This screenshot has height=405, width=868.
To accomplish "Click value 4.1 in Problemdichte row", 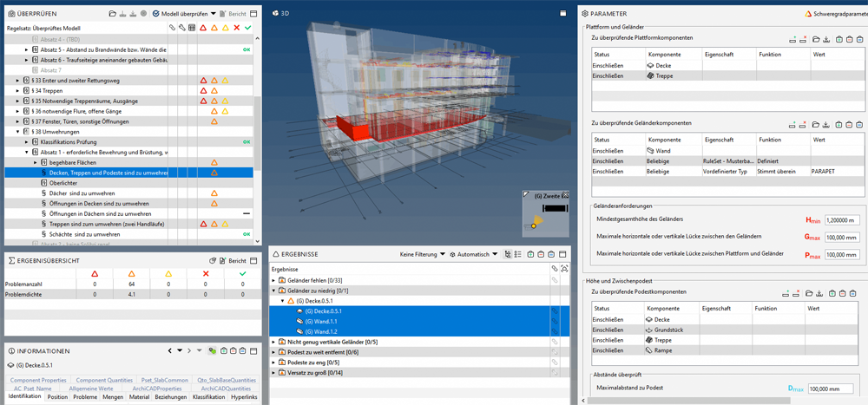I will pyautogui.click(x=132, y=294).
